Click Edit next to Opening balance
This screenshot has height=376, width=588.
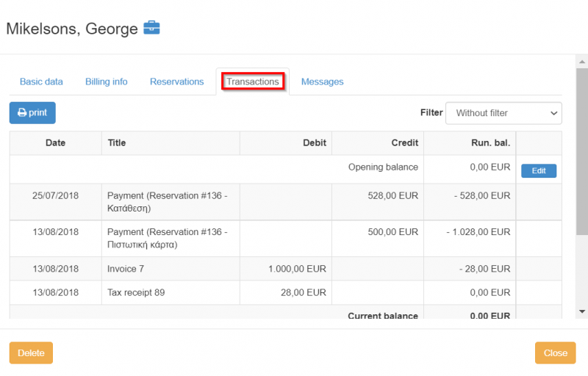tap(538, 171)
